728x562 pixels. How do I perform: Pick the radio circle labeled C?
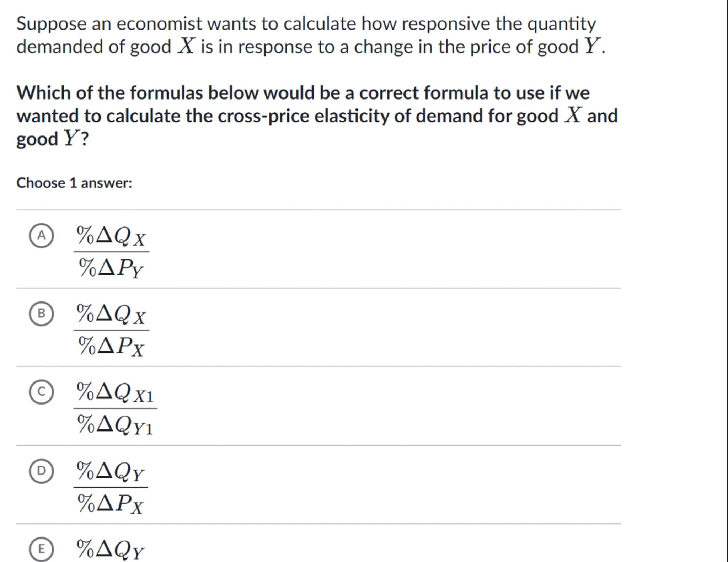(42, 392)
